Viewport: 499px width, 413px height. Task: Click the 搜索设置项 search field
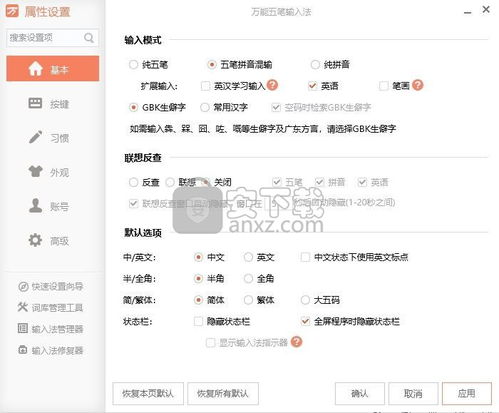click(52, 38)
